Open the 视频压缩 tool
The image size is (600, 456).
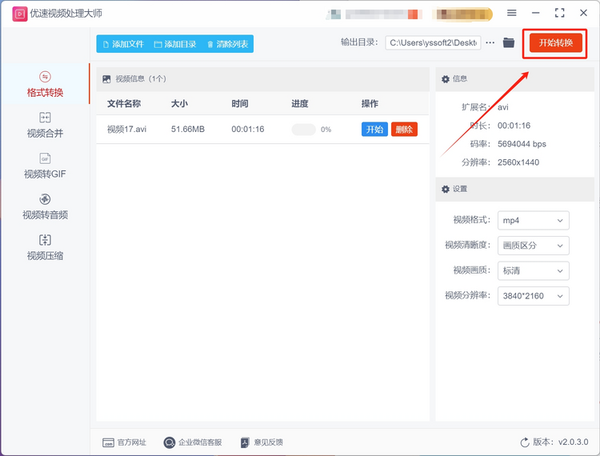45,248
